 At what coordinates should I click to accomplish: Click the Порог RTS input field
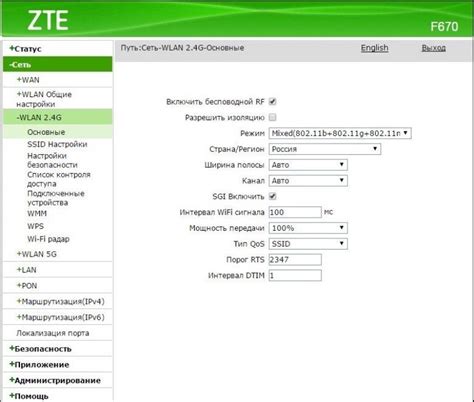click(295, 260)
